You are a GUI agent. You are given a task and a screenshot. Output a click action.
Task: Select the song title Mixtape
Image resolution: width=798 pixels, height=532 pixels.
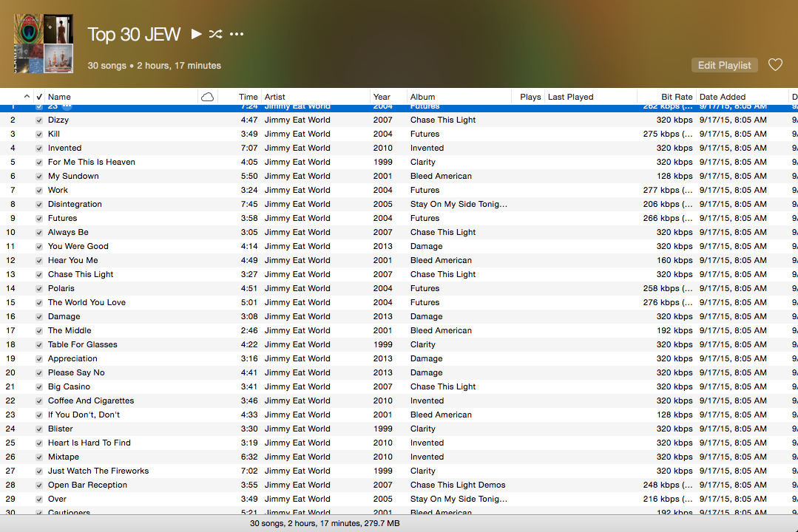[x=63, y=457]
